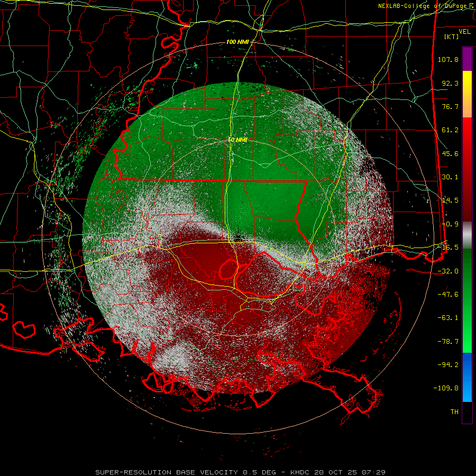Select the -47.6 legend value
The image size is (476, 476).
point(448,295)
